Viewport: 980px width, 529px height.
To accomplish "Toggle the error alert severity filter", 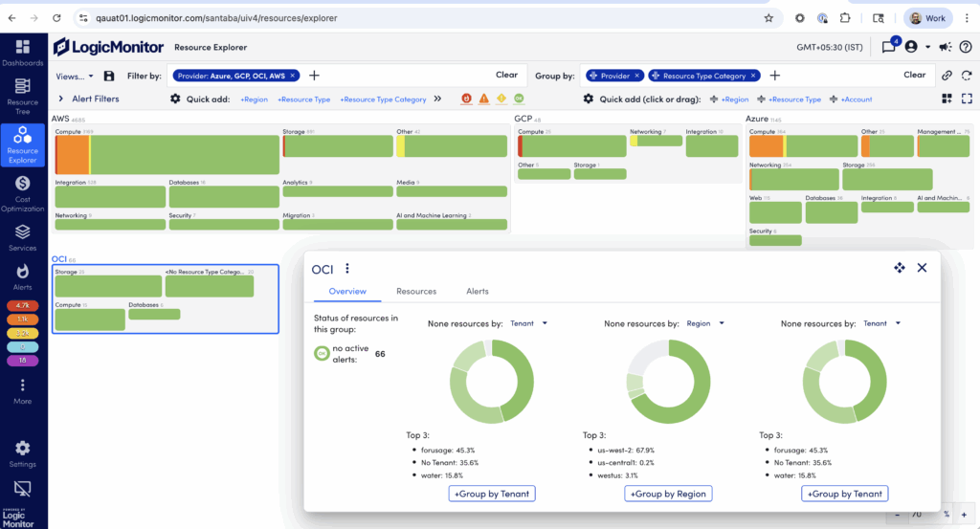I will 483,99.
